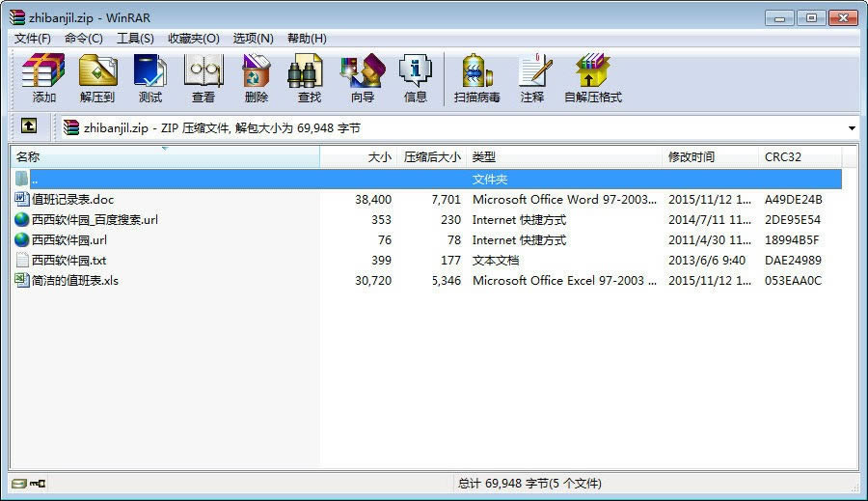Open the 文件(F) menu
868x501 pixels.
pos(32,39)
